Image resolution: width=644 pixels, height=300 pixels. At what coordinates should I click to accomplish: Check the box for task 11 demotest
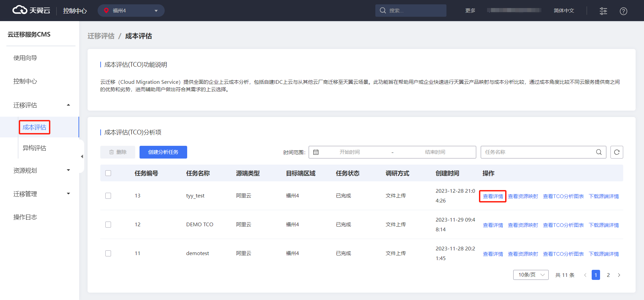pyautogui.click(x=108, y=253)
